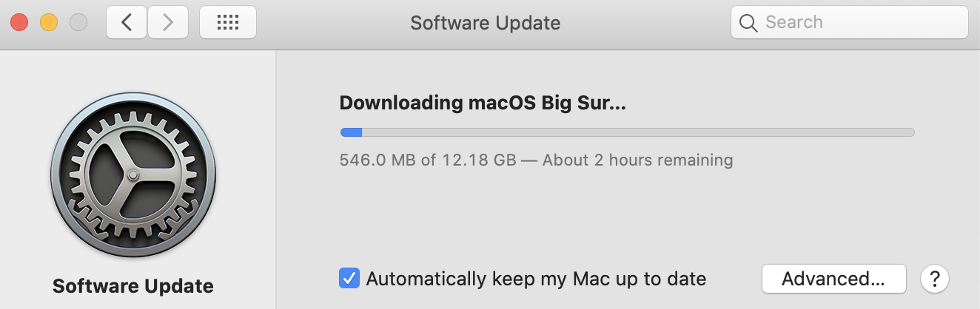Open help with the question mark button

point(935,279)
